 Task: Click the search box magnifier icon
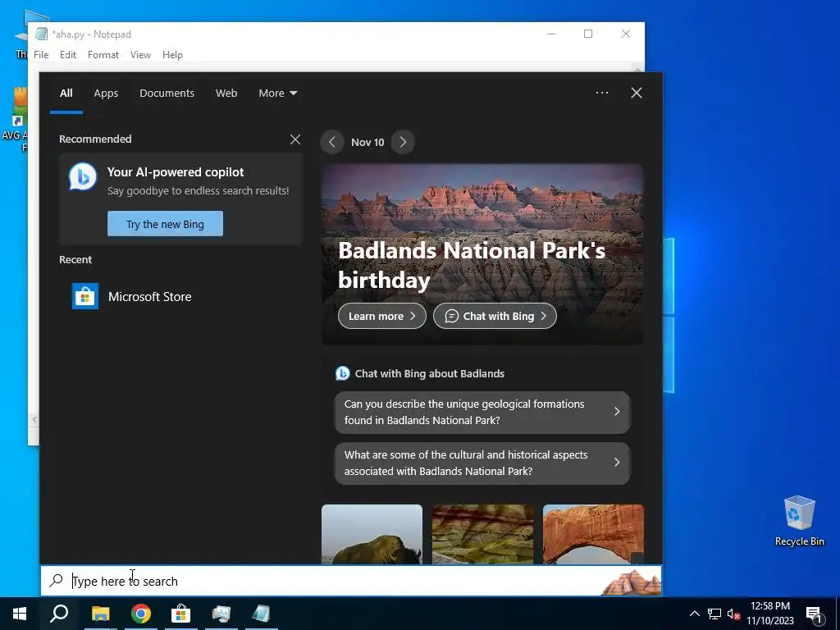(57, 581)
